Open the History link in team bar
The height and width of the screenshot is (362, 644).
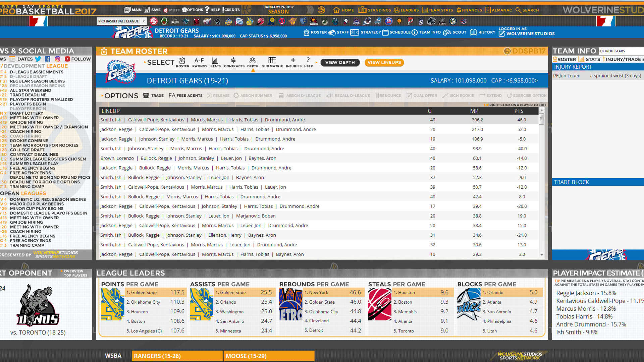pos(483,33)
